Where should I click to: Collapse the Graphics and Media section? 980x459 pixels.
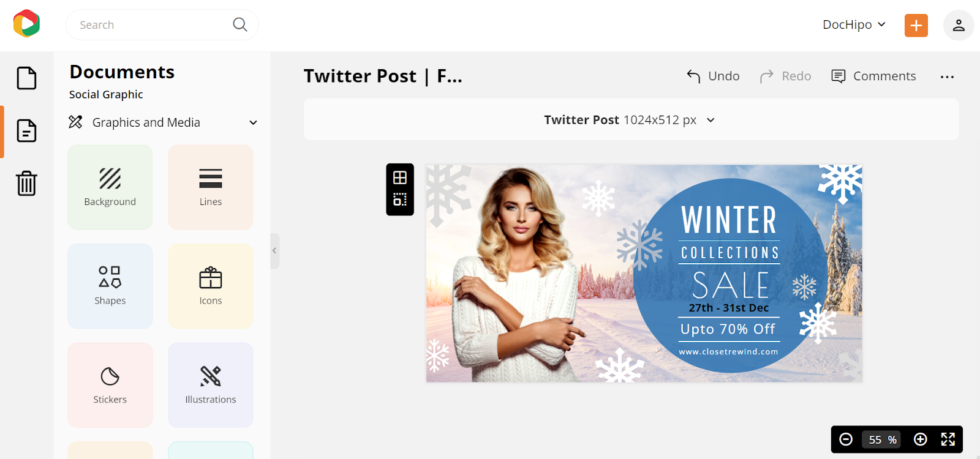[x=253, y=122]
